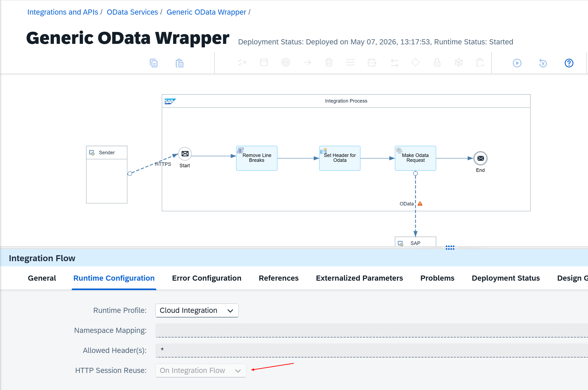The height and width of the screenshot is (390, 588).
Task: Open the Problems tab
Action: point(437,278)
